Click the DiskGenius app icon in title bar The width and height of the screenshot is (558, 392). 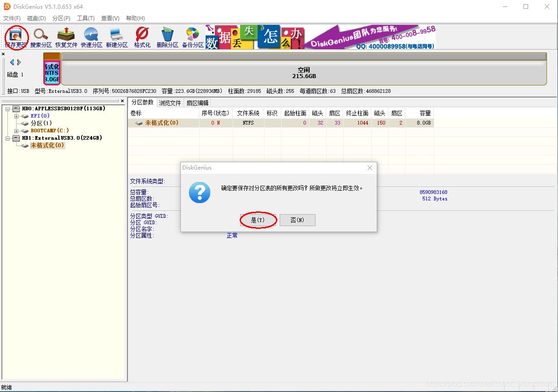7,6
